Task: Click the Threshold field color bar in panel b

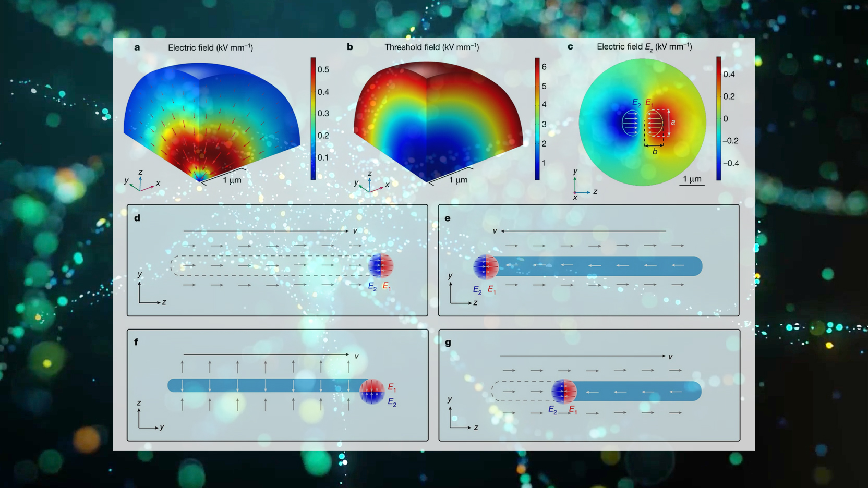Action: pos(537,119)
